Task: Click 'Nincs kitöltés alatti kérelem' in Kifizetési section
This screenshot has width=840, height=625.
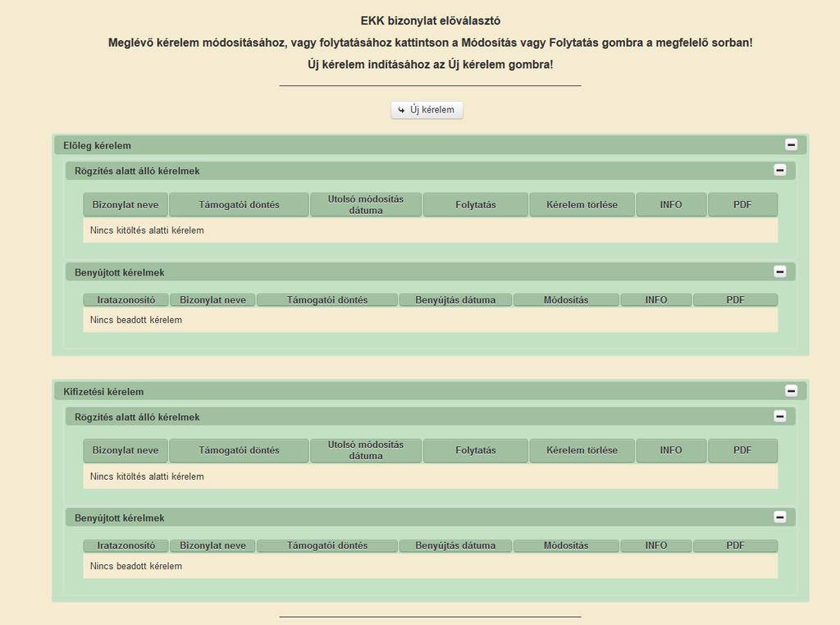Action: point(147,476)
